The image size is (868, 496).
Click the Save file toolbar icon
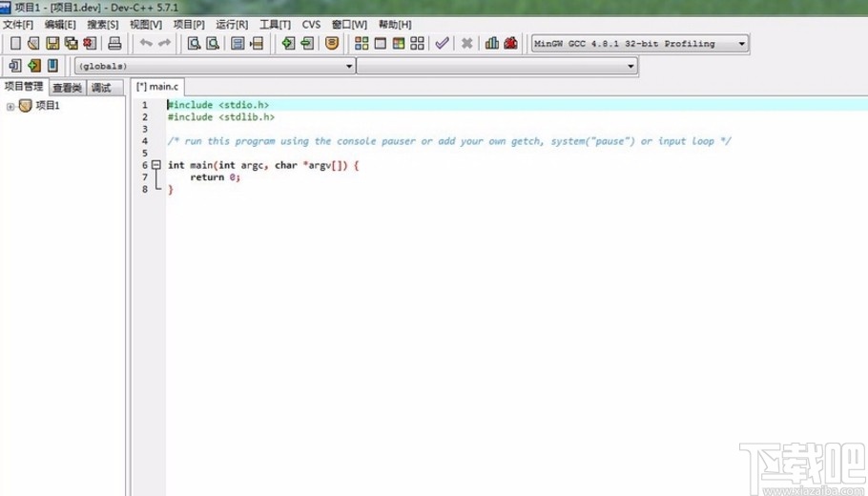tap(52, 43)
